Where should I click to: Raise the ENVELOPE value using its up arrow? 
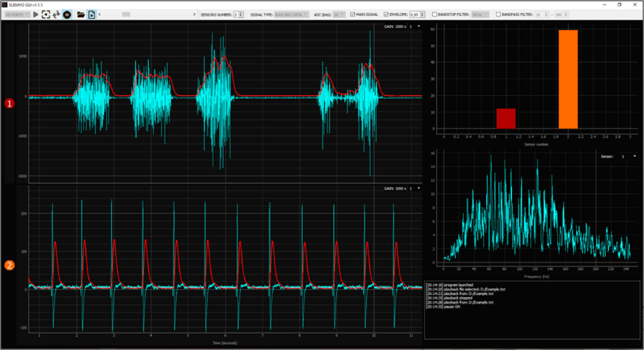tap(422, 13)
